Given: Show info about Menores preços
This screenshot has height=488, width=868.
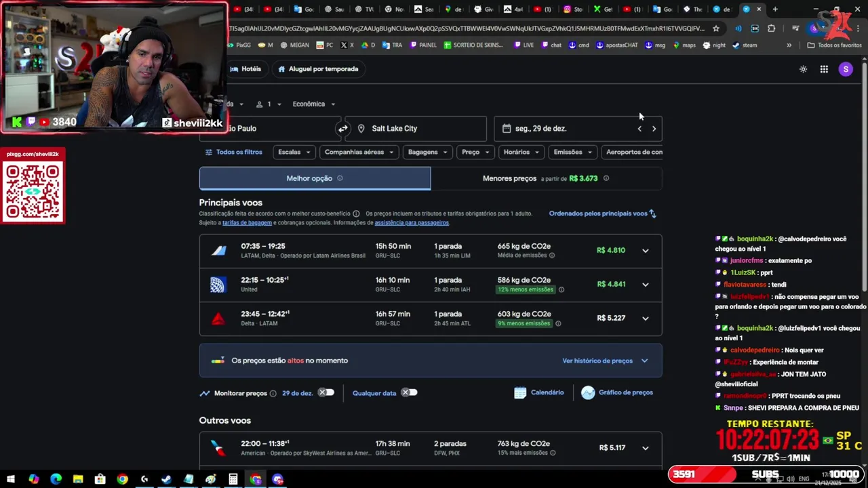Looking at the screenshot, I should 606,178.
